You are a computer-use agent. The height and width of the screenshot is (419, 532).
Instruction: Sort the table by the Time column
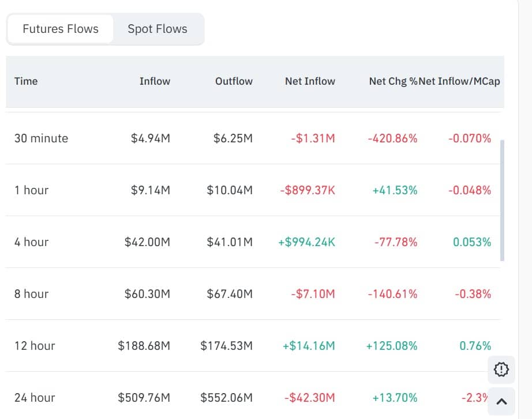click(26, 81)
